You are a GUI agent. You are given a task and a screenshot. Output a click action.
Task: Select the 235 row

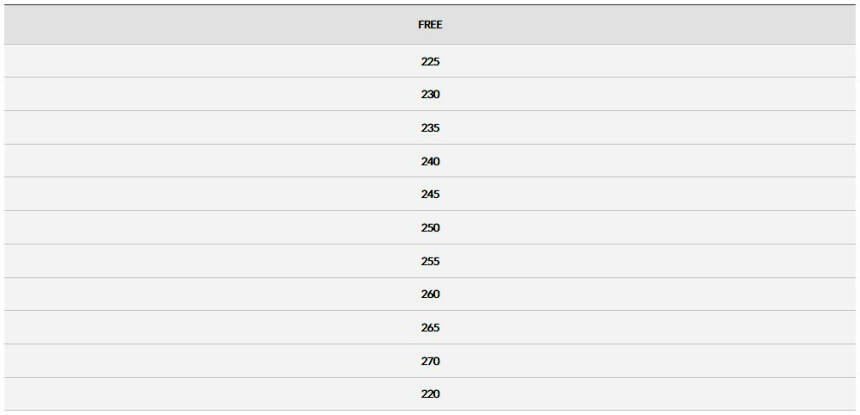pyautogui.click(x=430, y=128)
